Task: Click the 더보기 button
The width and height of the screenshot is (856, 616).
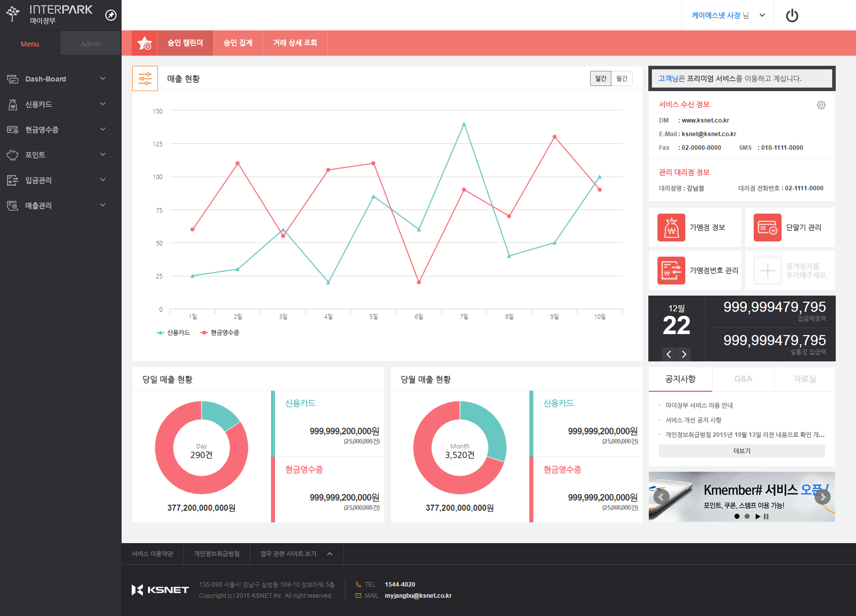Action: coord(742,451)
